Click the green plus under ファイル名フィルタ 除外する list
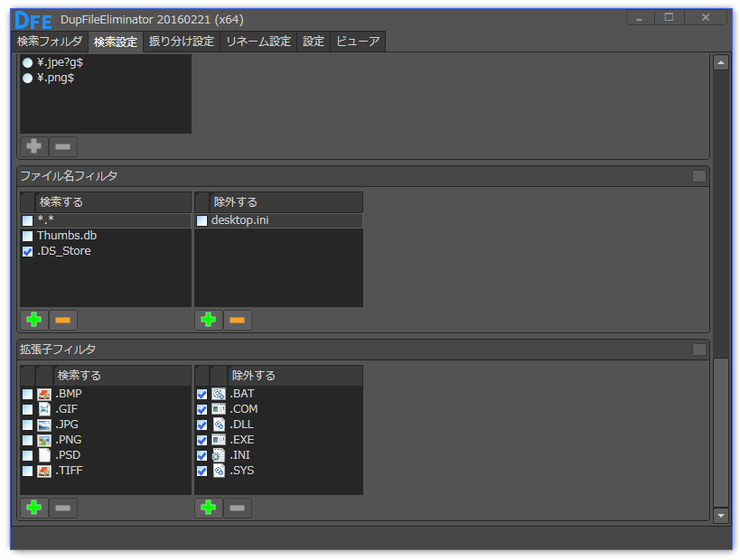This screenshot has width=740, height=560. (208, 320)
